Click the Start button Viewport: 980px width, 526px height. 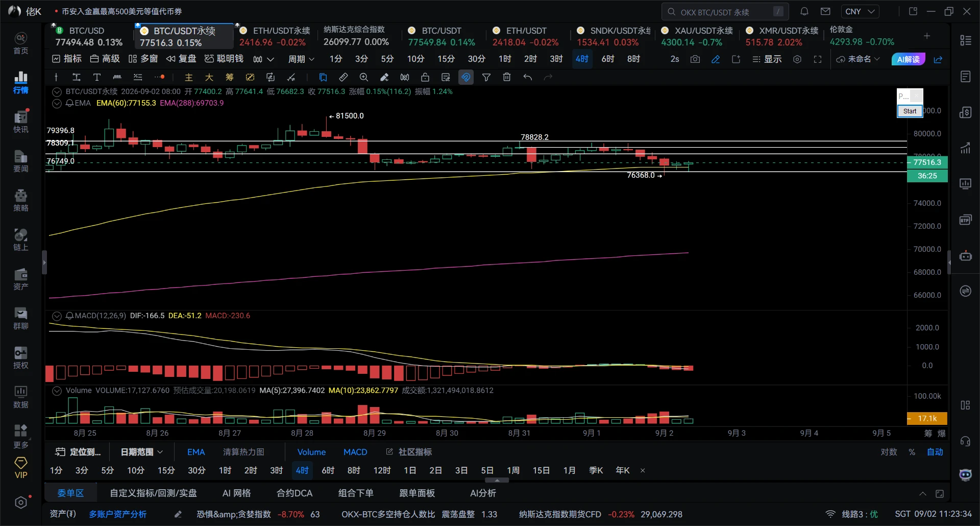[x=910, y=111]
